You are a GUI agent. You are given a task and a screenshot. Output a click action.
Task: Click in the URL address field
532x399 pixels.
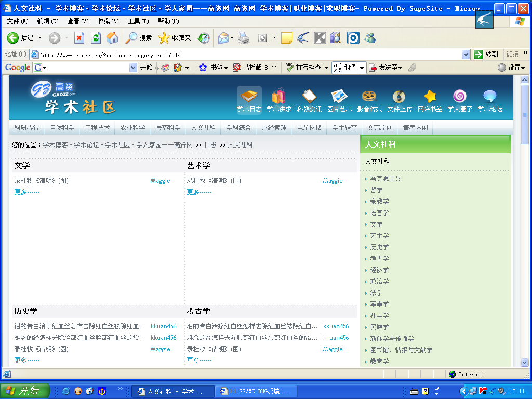[250, 55]
